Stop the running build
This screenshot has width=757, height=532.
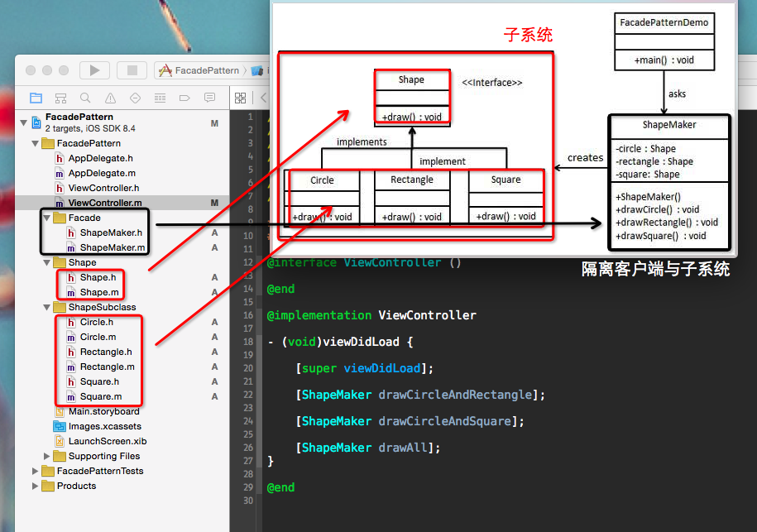click(132, 70)
